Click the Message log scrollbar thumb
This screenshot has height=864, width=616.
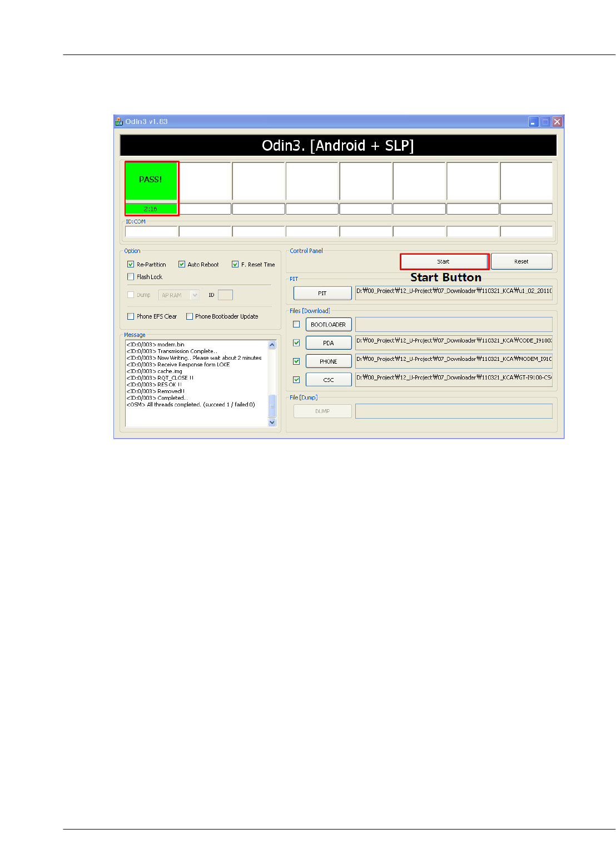coord(272,406)
